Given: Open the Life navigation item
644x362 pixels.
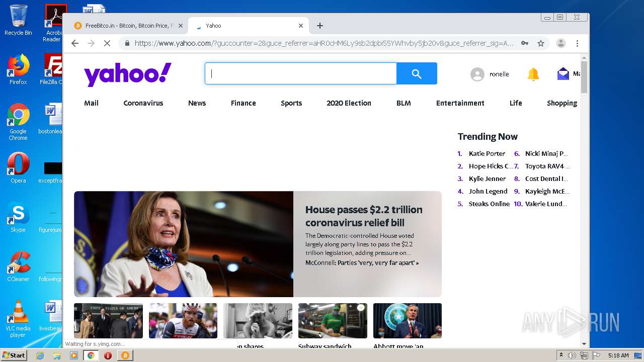Looking at the screenshot, I should 516,103.
